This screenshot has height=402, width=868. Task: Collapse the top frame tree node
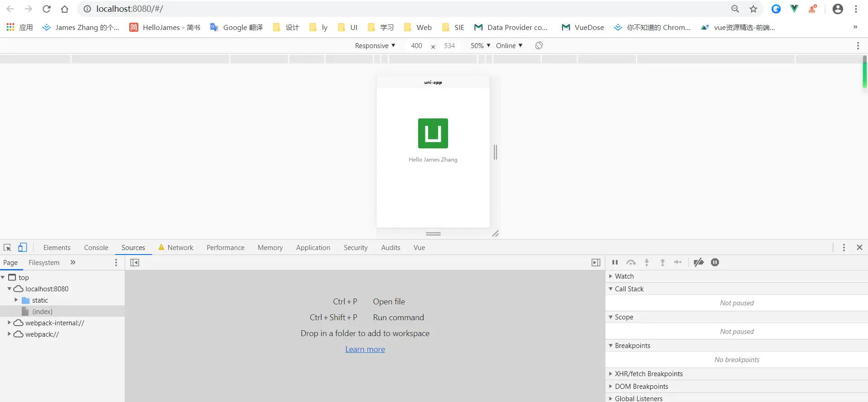click(x=3, y=277)
